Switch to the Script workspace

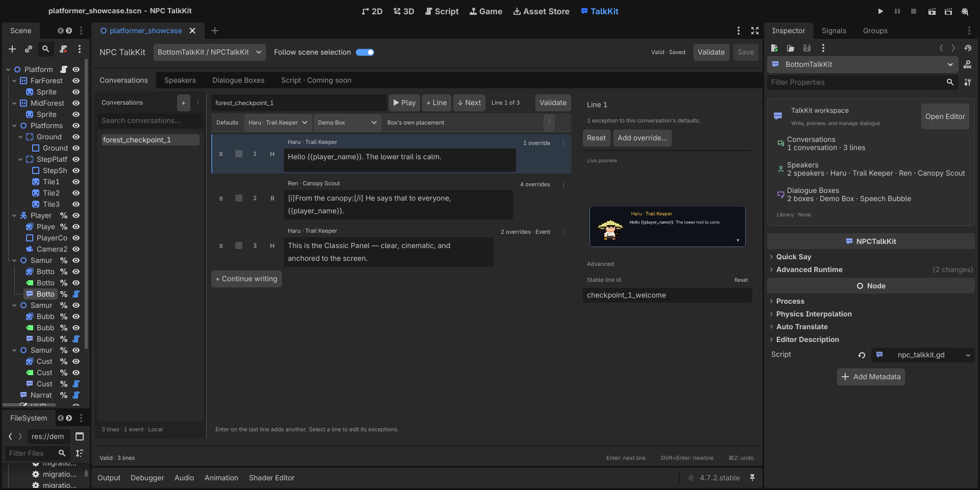(442, 11)
